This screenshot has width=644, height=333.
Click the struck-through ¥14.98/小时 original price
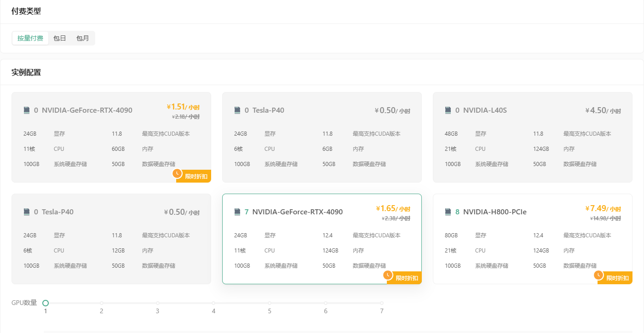(606, 218)
